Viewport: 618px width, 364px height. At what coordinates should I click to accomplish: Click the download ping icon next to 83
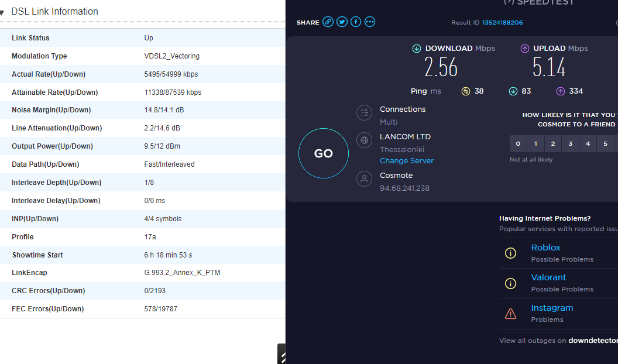(513, 91)
